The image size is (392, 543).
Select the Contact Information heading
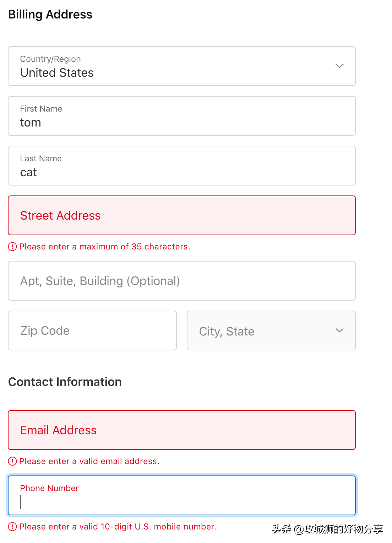[x=65, y=382]
